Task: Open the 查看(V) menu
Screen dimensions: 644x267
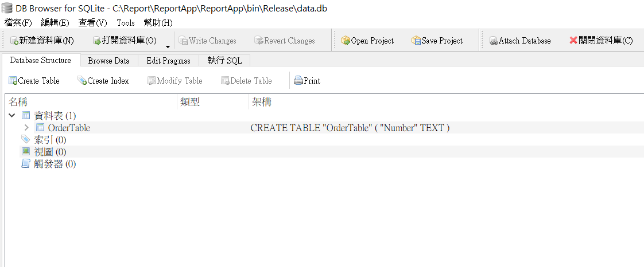Action: (93, 23)
